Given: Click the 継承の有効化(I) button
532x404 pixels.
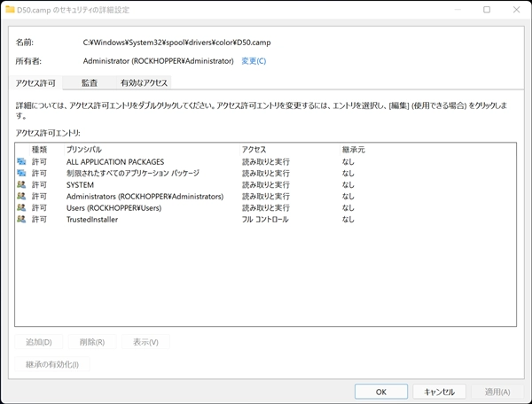Looking at the screenshot, I should 52,364.
